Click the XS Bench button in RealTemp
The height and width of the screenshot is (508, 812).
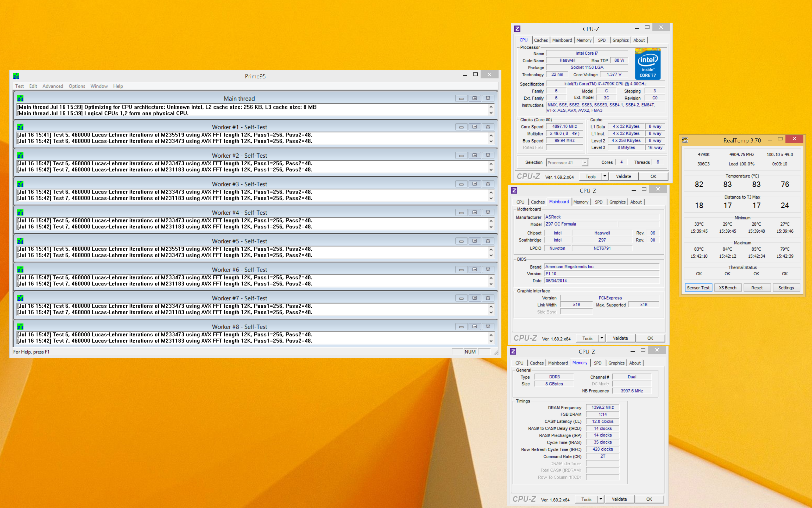pos(727,288)
